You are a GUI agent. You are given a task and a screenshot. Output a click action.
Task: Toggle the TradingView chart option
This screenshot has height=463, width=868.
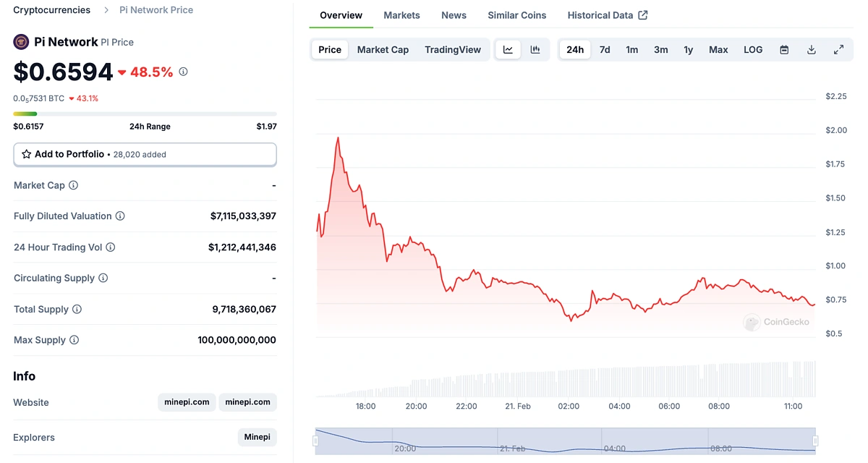[x=453, y=49]
